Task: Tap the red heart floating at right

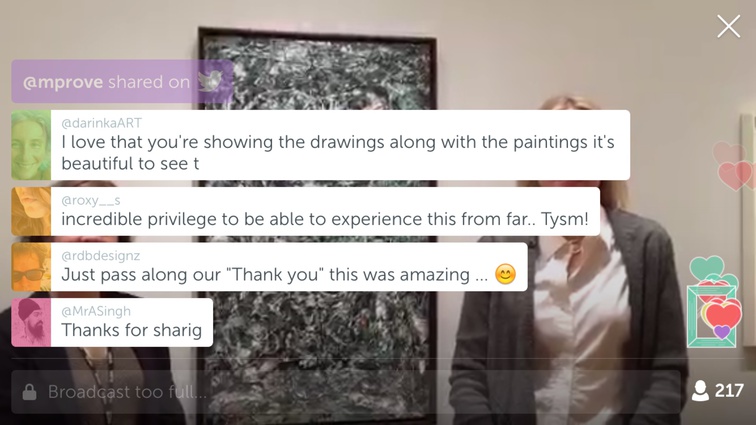Action: click(723, 315)
